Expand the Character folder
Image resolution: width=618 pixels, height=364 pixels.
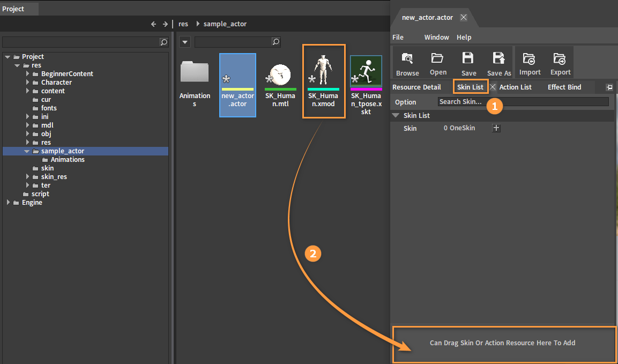pyautogui.click(x=27, y=83)
